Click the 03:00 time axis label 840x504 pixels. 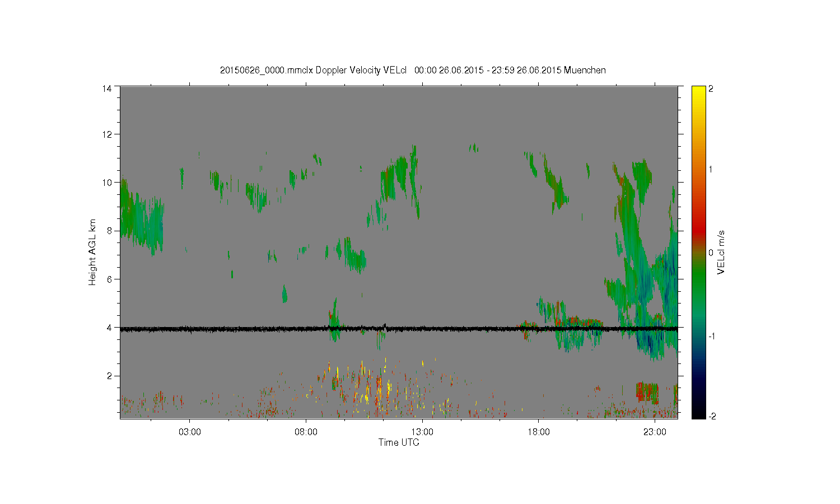[190, 432]
